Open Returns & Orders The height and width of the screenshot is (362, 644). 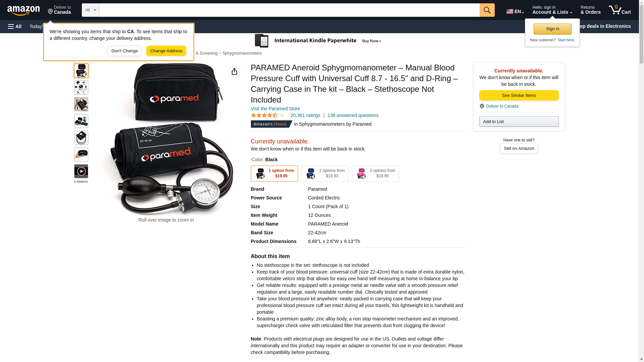(591, 10)
